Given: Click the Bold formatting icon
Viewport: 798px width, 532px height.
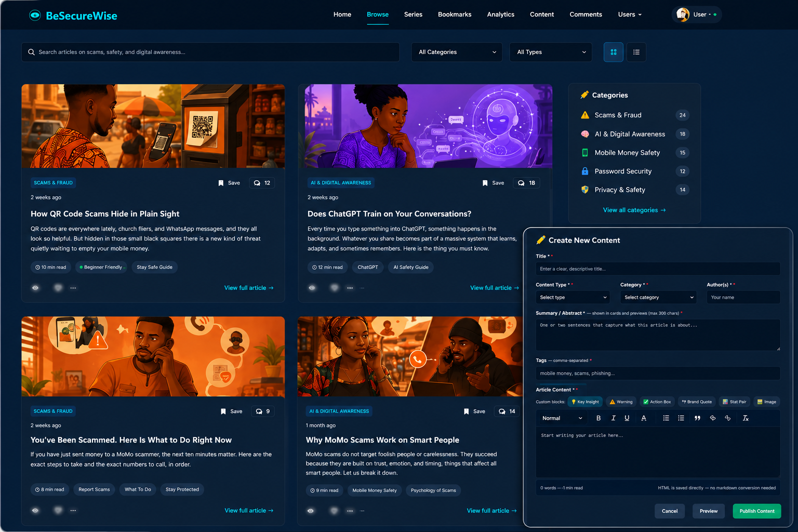Looking at the screenshot, I should tap(598, 418).
